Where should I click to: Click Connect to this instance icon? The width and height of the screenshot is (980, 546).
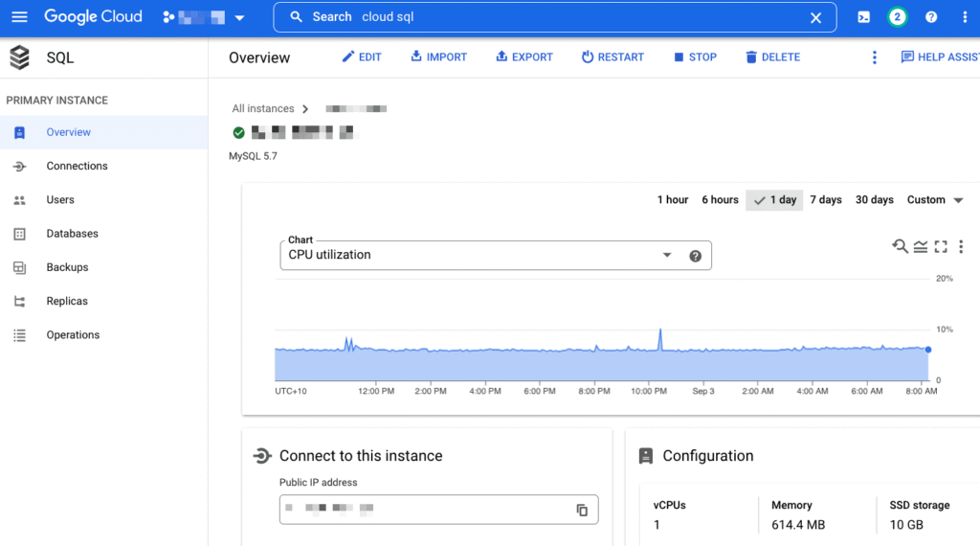[262, 456]
